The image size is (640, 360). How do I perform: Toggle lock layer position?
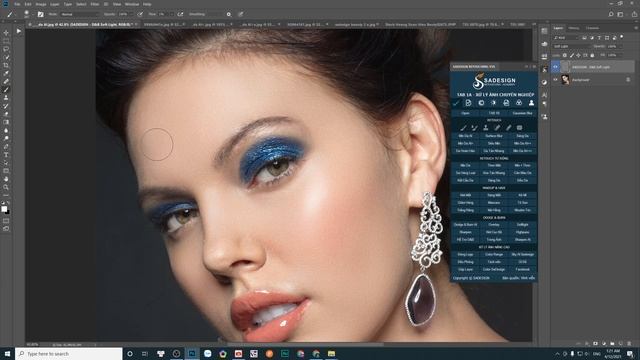(x=578, y=55)
